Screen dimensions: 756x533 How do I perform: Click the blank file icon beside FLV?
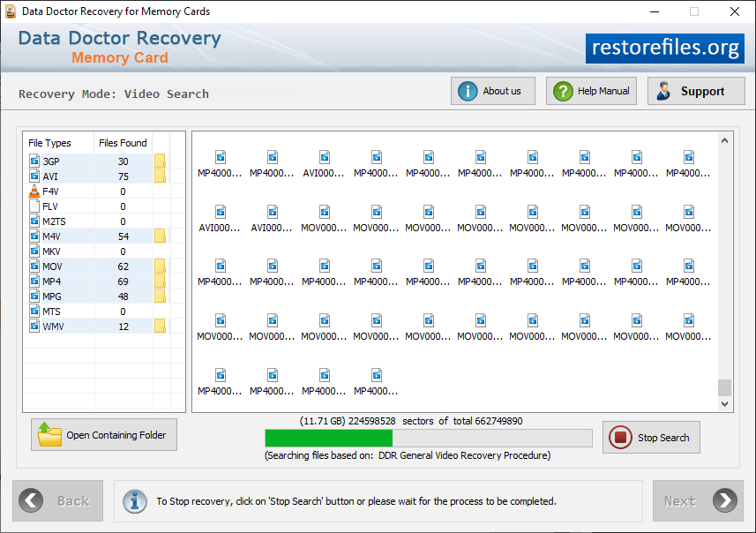tap(34, 206)
